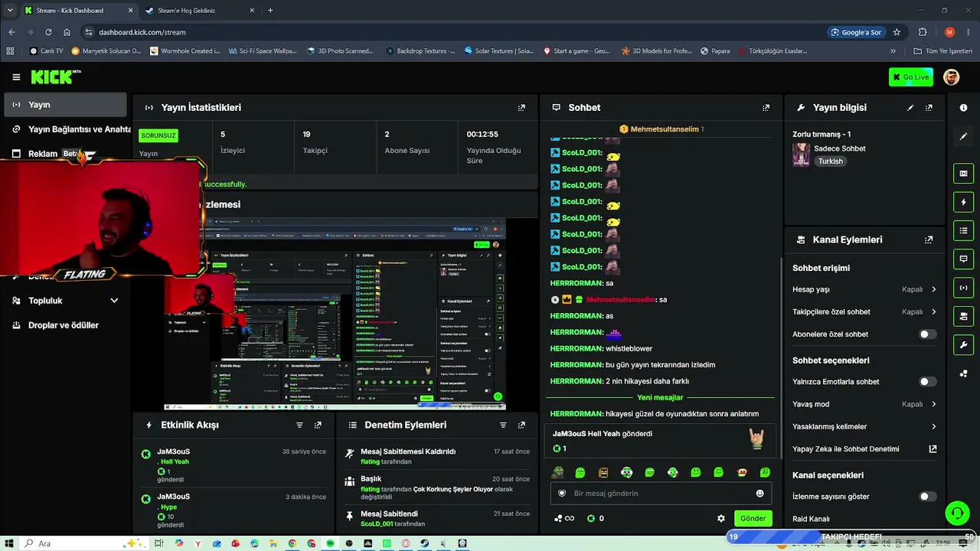Toggle the chat panel icon in right sidebar

(x=963, y=259)
